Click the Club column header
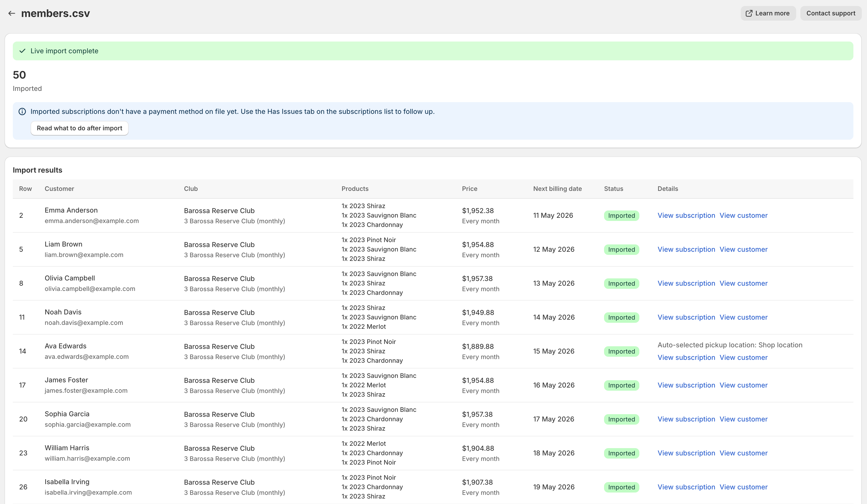Viewport: 867px width, 504px height. 191,189
